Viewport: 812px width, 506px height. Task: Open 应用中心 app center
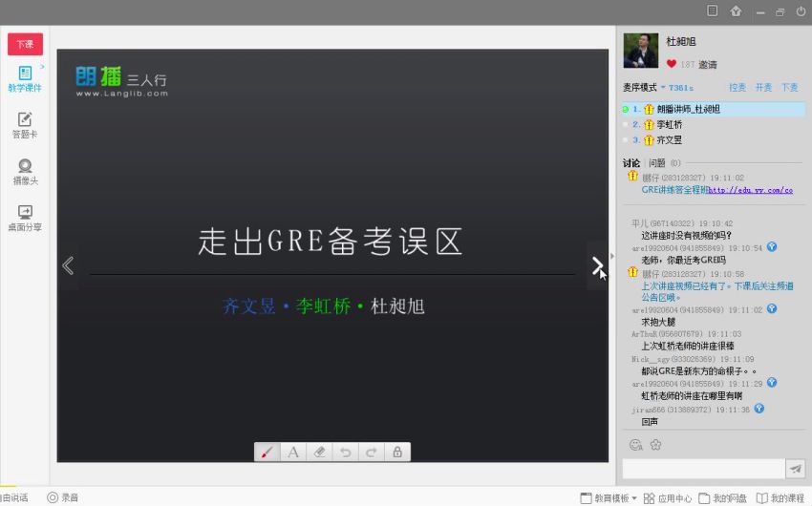click(x=668, y=498)
